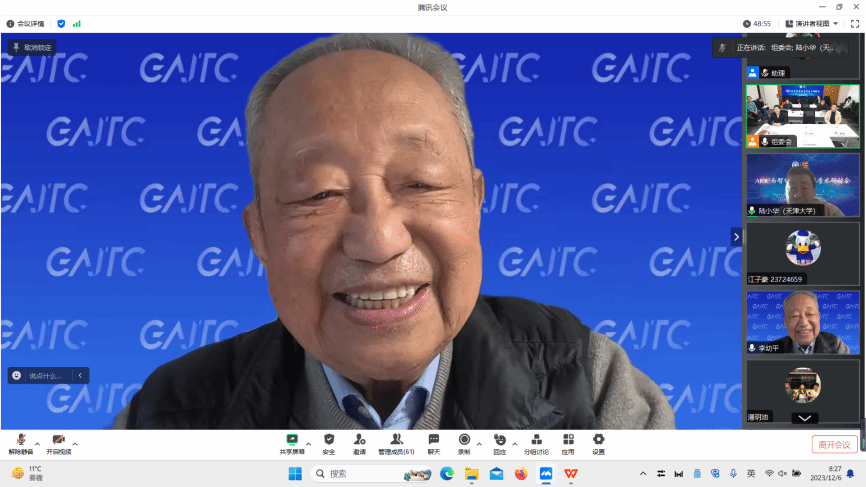The width and height of the screenshot is (866, 487).
Task: Open Breakout Rooms (分组讨论)
Action: [536, 440]
